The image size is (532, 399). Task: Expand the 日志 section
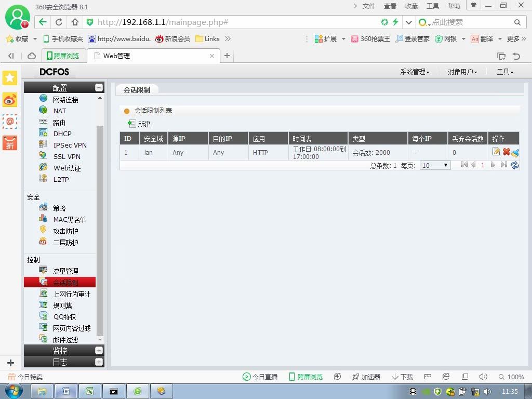click(99, 362)
